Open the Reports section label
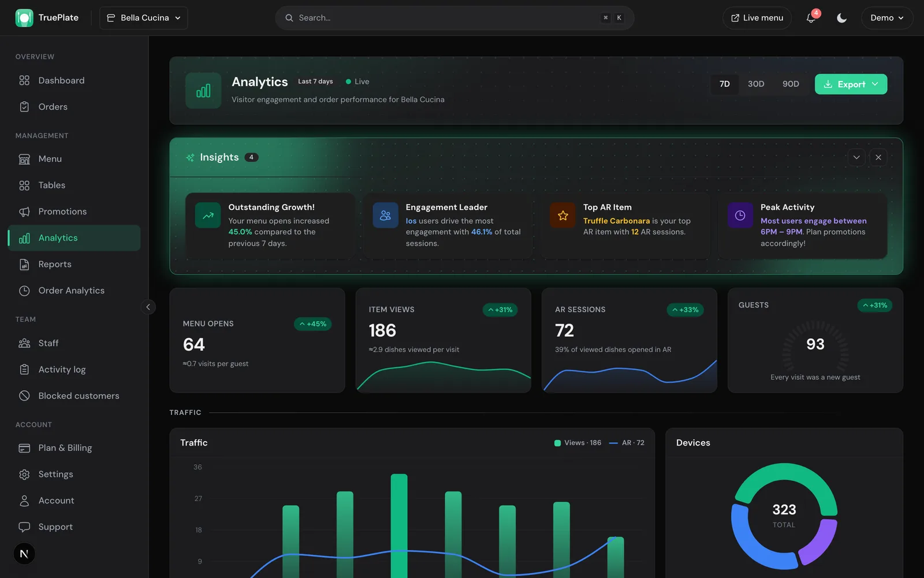 55,264
